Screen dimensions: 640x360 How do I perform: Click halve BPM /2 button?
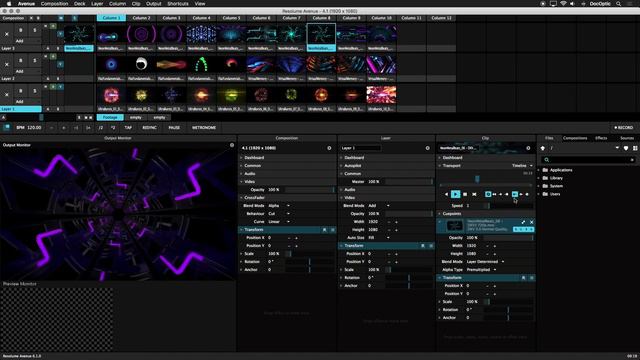100,128
